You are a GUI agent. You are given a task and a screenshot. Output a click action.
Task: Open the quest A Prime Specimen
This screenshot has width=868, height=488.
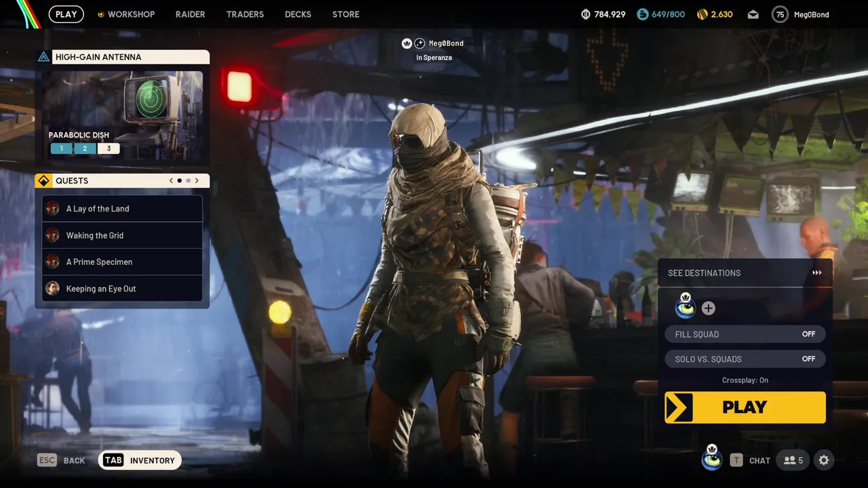coord(123,262)
